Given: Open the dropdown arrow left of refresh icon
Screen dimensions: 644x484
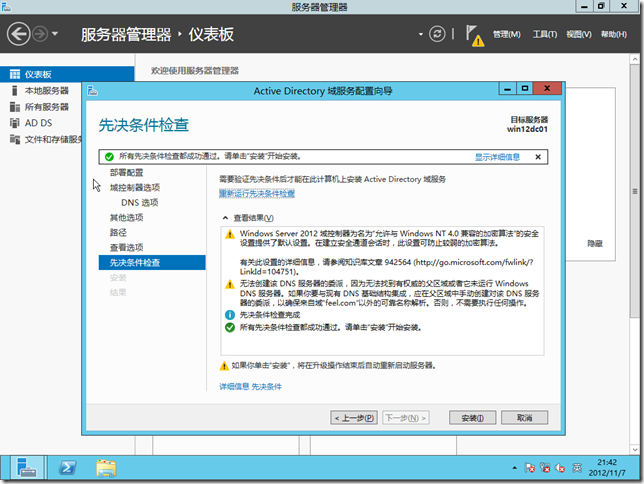Looking at the screenshot, I should [421, 34].
